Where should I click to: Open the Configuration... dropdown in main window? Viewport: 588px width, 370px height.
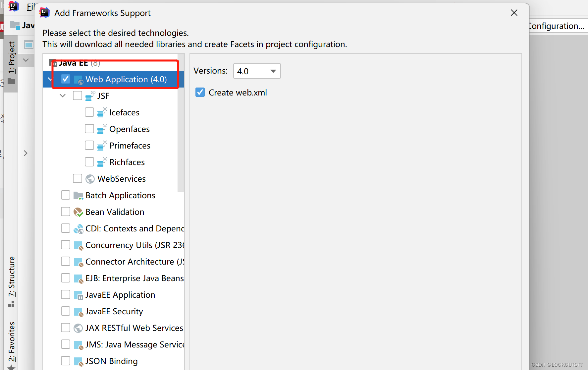click(x=557, y=26)
